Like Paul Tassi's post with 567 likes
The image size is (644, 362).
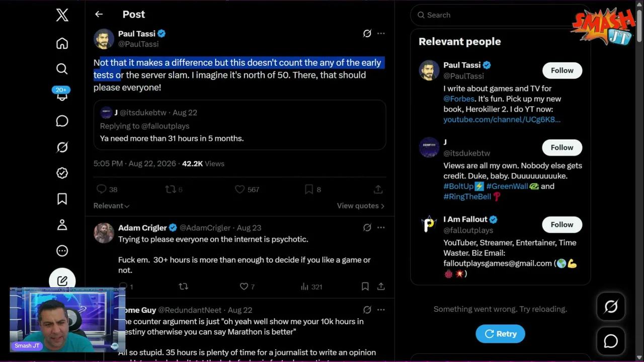[239, 189]
